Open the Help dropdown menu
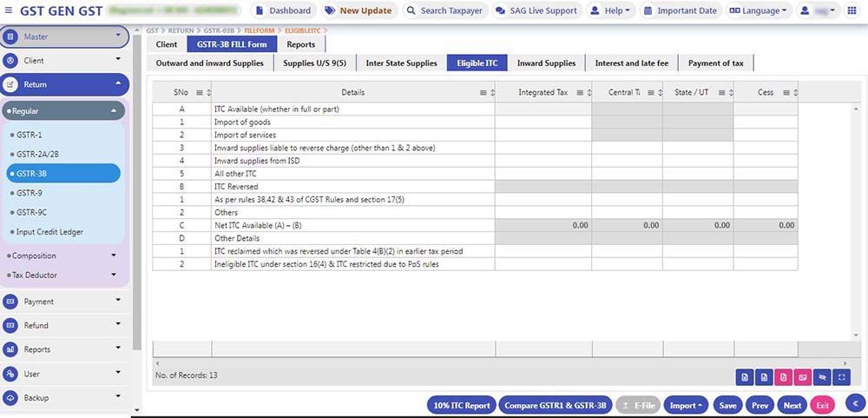This screenshot has height=418, width=868. (610, 11)
